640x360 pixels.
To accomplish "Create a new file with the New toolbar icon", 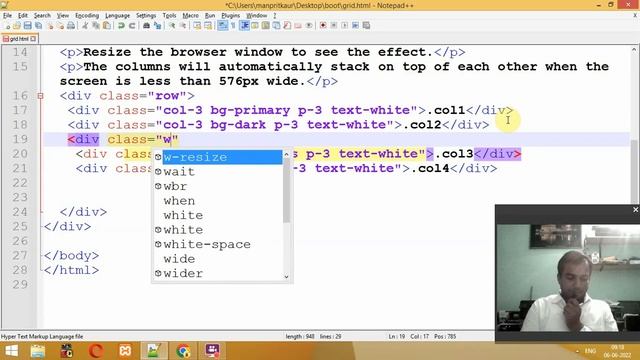I will [7, 25].
